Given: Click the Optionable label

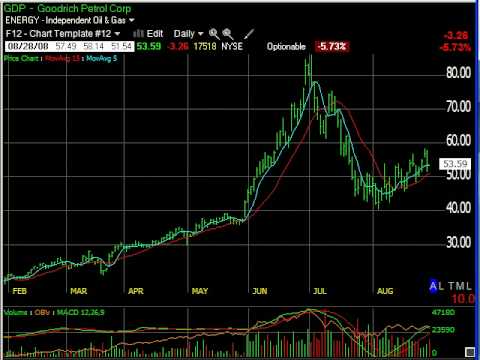Looking at the screenshot, I should point(286,46).
